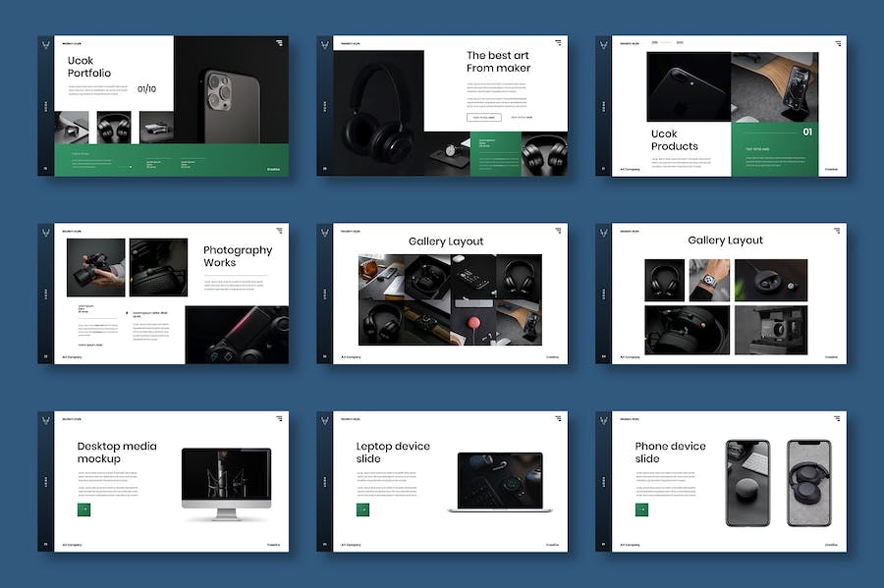Open hamburger menu on Ucok Portfolio slide

pos(279,43)
